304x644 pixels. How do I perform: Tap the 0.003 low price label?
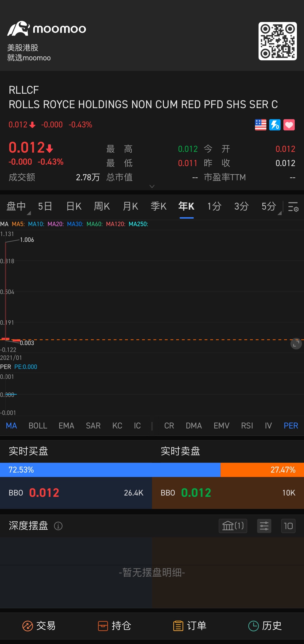27,343
